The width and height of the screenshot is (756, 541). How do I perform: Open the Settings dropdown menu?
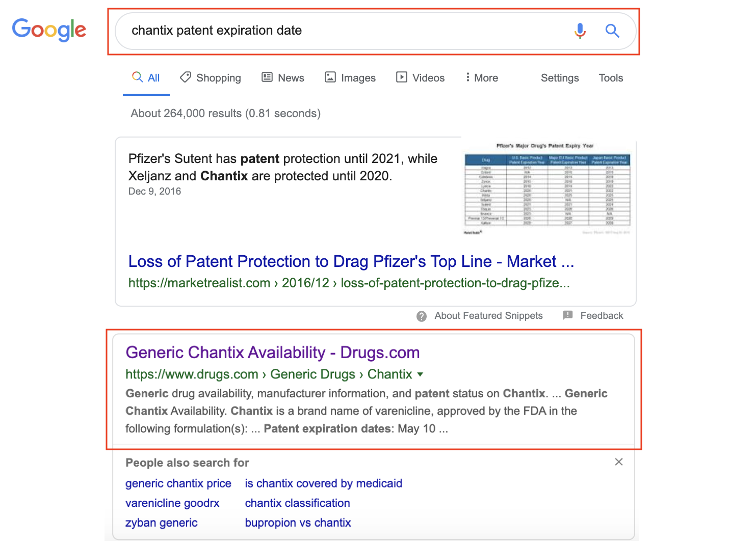559,78
